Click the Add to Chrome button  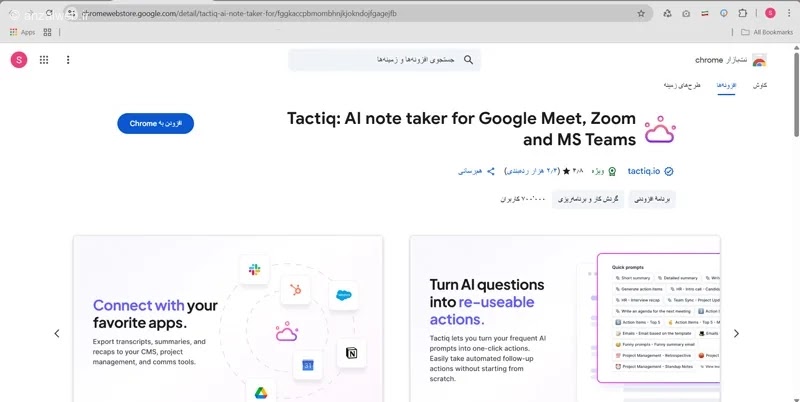tap(156, 123)
